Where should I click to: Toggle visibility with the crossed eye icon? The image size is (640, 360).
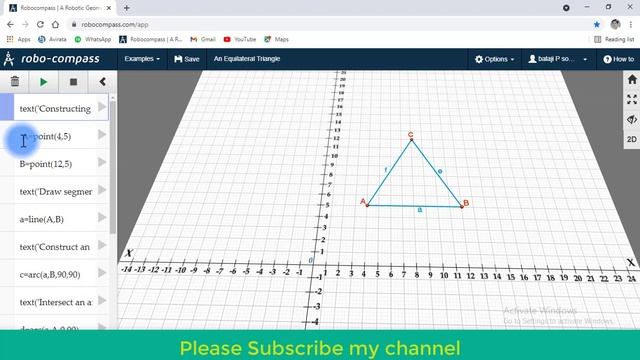click(x=632, y=119)
